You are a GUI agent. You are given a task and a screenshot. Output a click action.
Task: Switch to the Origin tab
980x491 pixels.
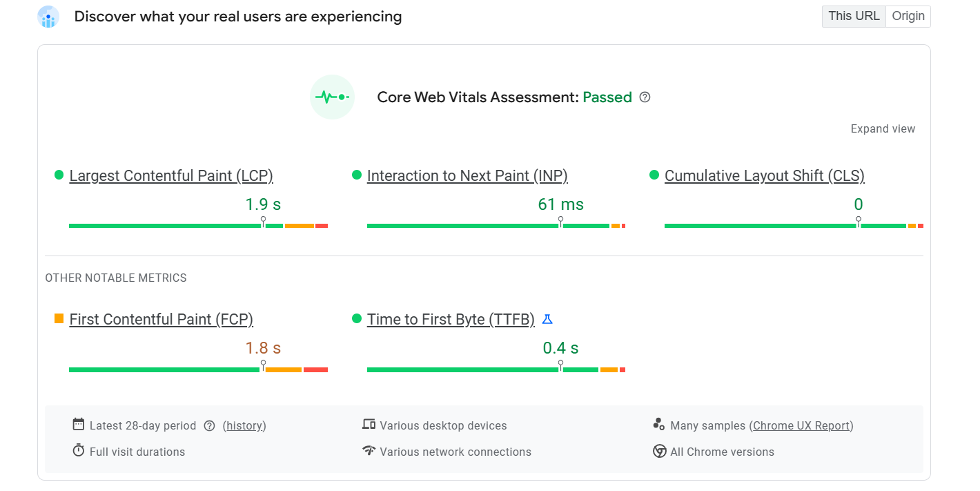(x=908, y=17)
